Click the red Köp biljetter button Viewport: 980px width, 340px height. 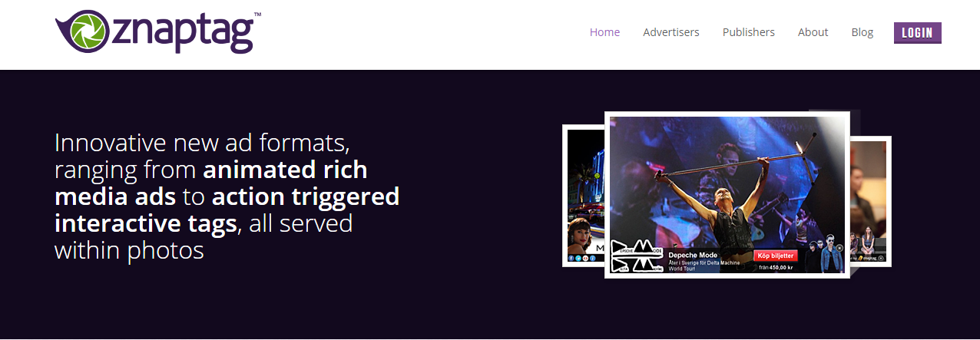pos(775,256)
